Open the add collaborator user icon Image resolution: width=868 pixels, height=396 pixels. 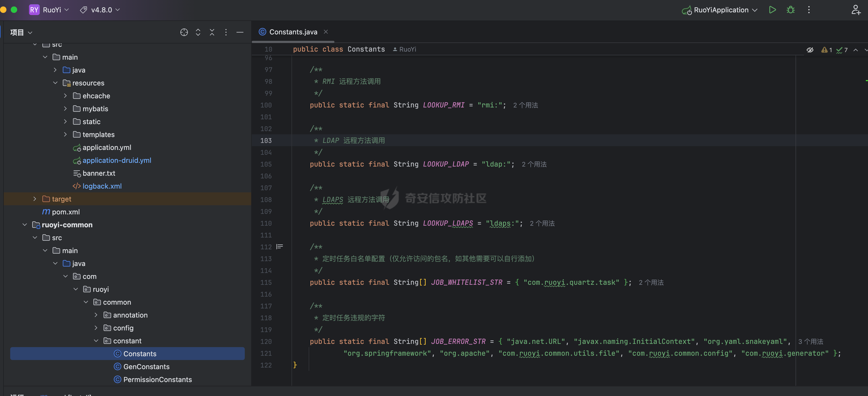tap(856, 10)
